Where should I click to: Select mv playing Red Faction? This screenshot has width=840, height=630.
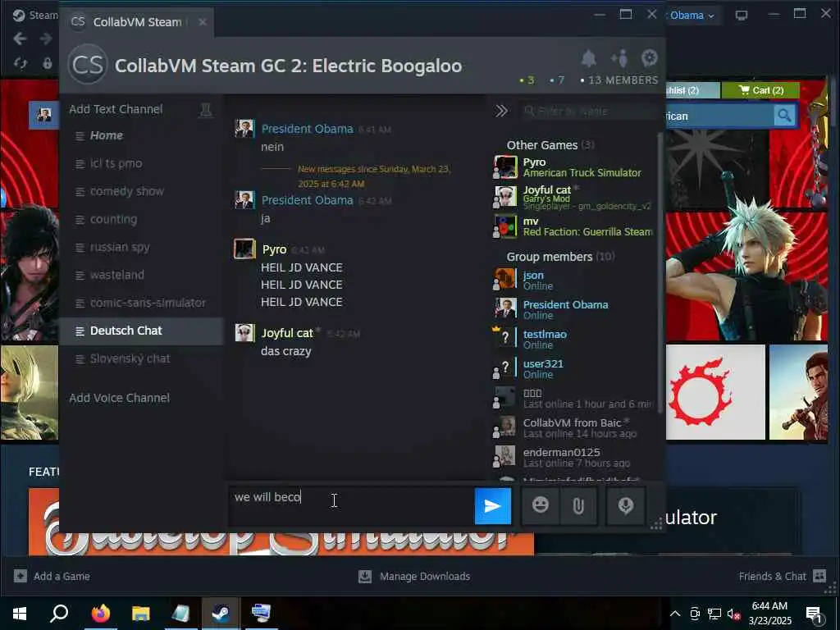click(x=573, y=226)
